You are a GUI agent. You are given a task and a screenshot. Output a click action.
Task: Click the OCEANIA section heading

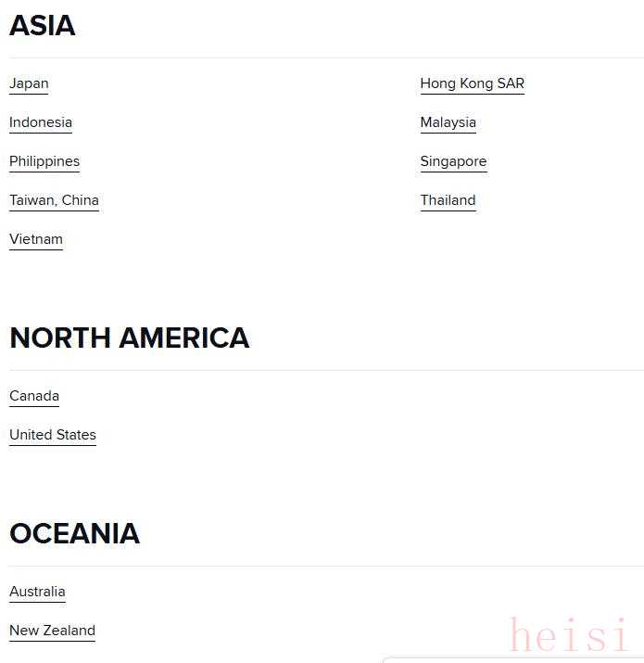click(x=74, y=533)
